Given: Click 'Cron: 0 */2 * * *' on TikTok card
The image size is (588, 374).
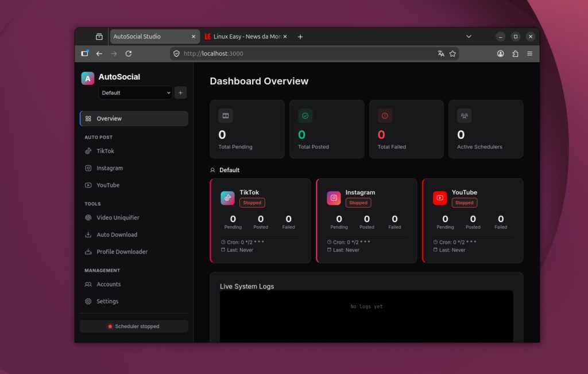Looking at the screenshot, I should click(245, 242).
